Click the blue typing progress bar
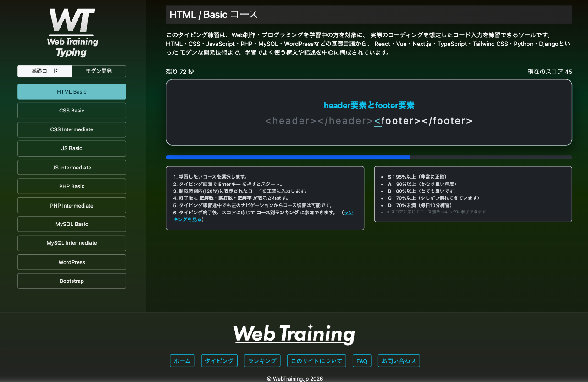Image resolution: width=588 pixels, height=382 pixels. [x=288, y=157]
